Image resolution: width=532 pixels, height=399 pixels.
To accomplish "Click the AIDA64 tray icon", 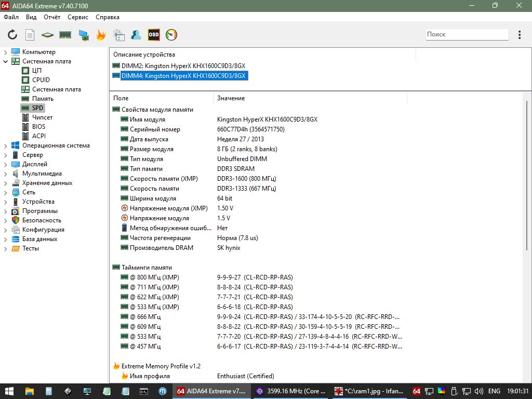I will pos(416,391).
